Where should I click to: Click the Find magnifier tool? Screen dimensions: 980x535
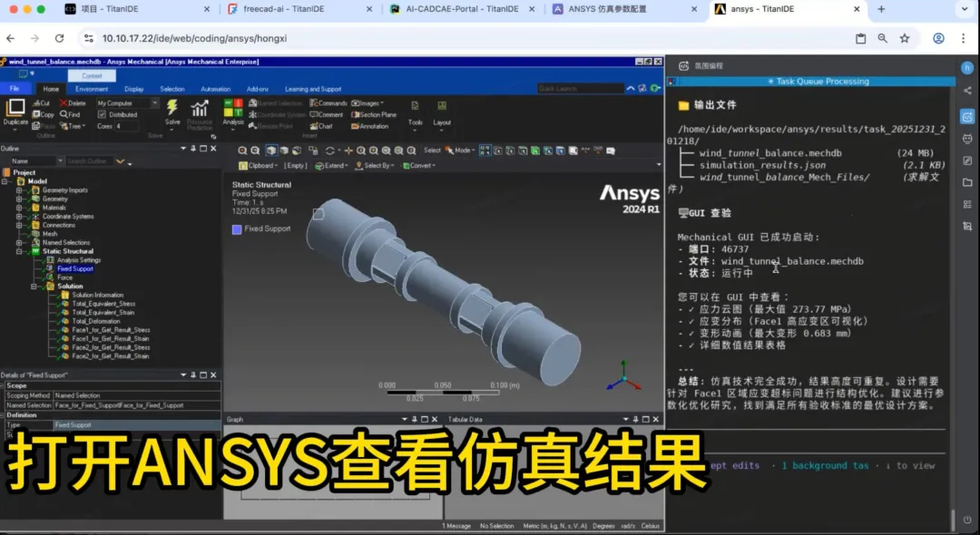[x=70, y=114]
